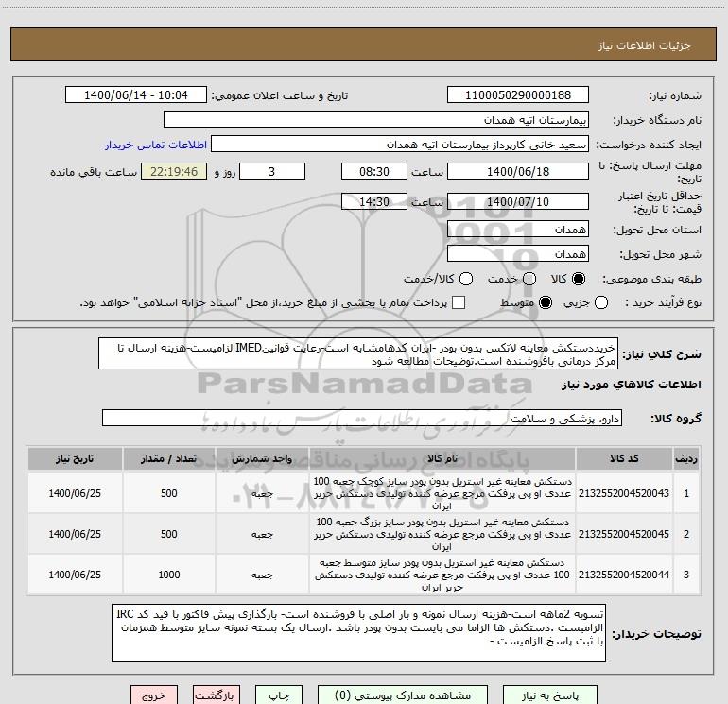This screenshot has width=728, height=704.
Task: Click item code 2132552004520045
Action: (x=624, y=534)
